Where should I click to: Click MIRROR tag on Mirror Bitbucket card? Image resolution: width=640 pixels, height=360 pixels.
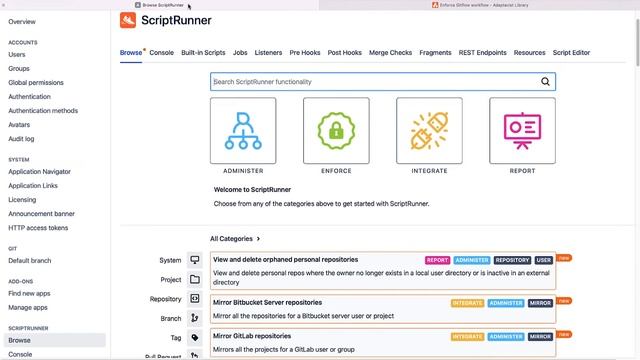[540, 303]
